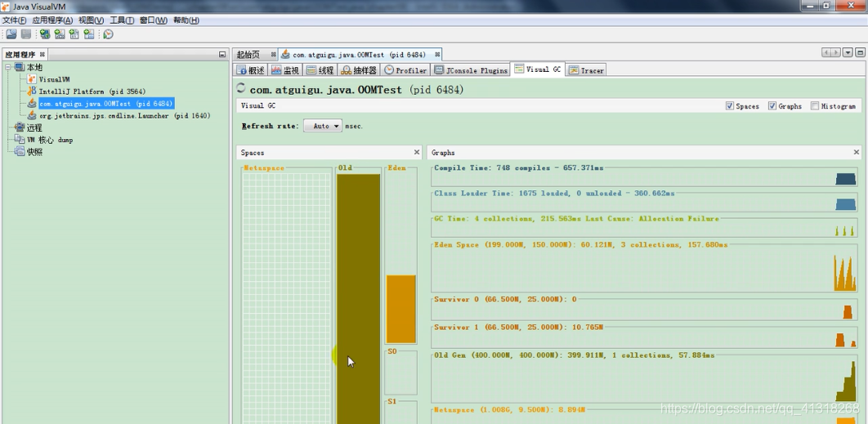868x424 pixels.
Task: Switch to the 概述 tab
Action: 251,70
